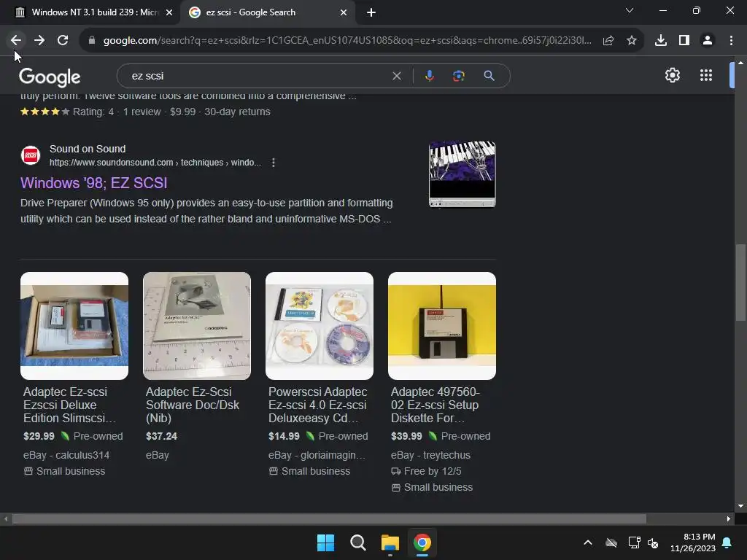
Task: Click seller eBay - treytechus
Action: [x=430, y=455]
